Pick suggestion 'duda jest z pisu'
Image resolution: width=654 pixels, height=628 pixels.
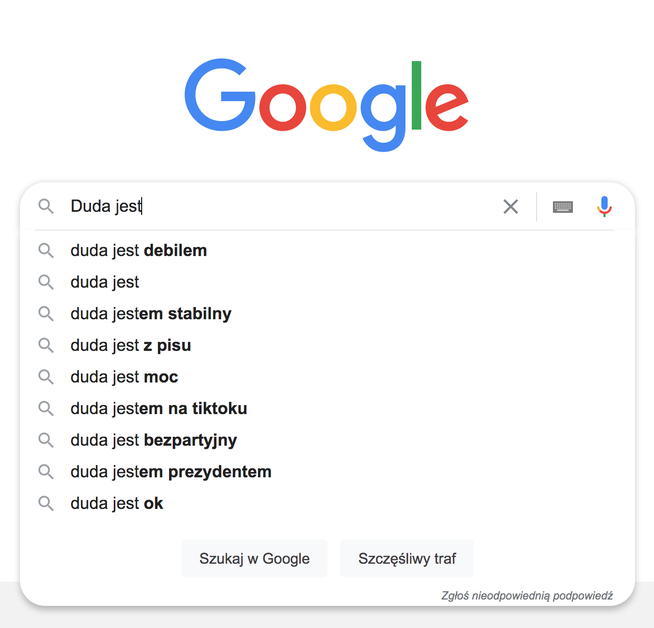[130, 345]
